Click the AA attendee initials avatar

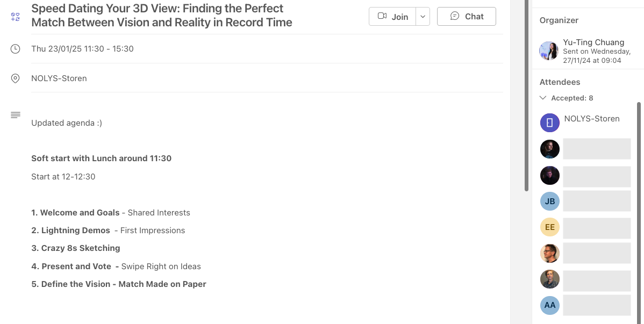549,305
